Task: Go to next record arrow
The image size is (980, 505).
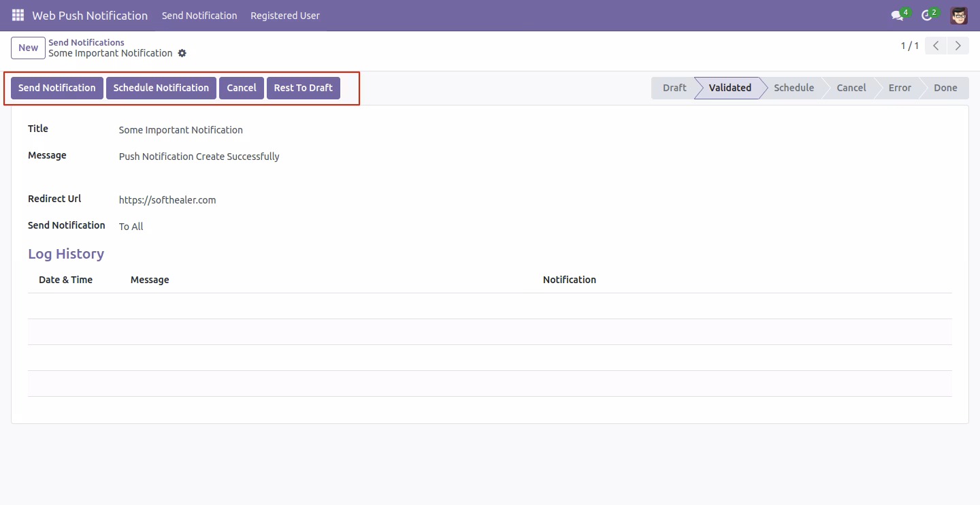Action: [958, 46]
